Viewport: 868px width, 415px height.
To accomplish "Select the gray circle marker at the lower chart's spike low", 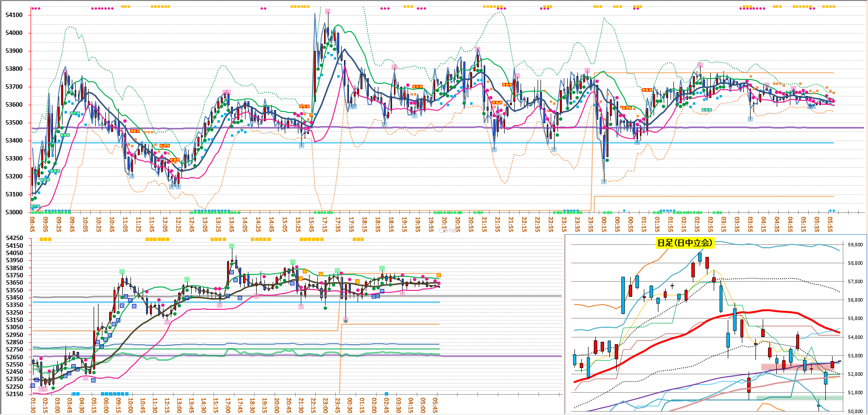I will (345, 320).
